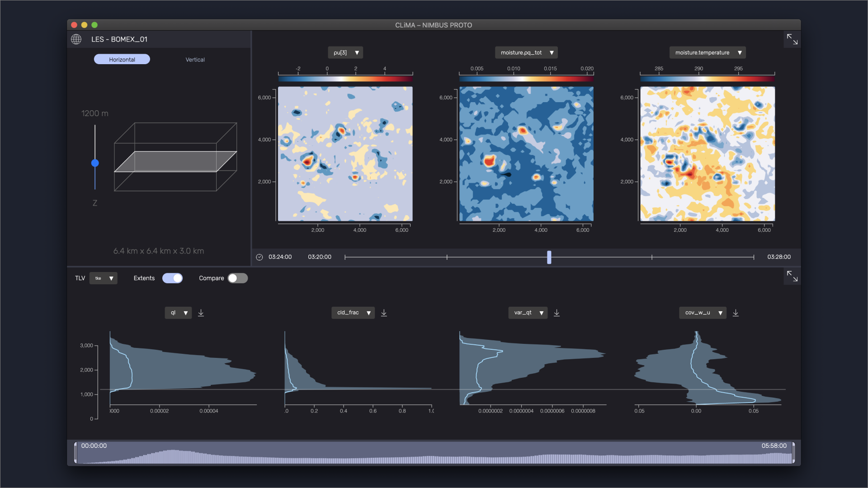Click the time scrubber handle
Viewport: 868px width, 488px height.
click(549, 257)
